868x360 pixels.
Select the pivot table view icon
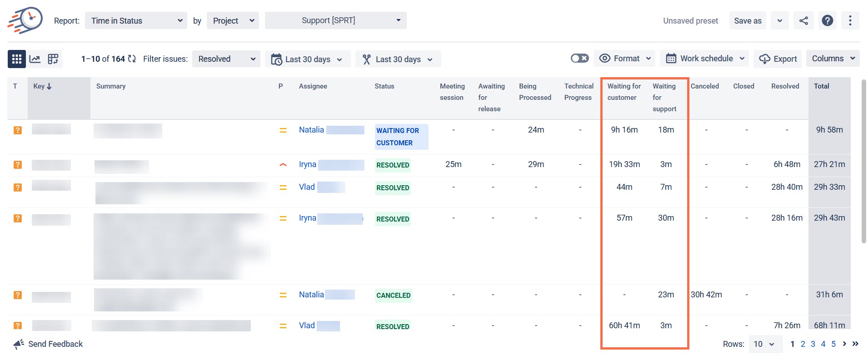tap(53, 59)
